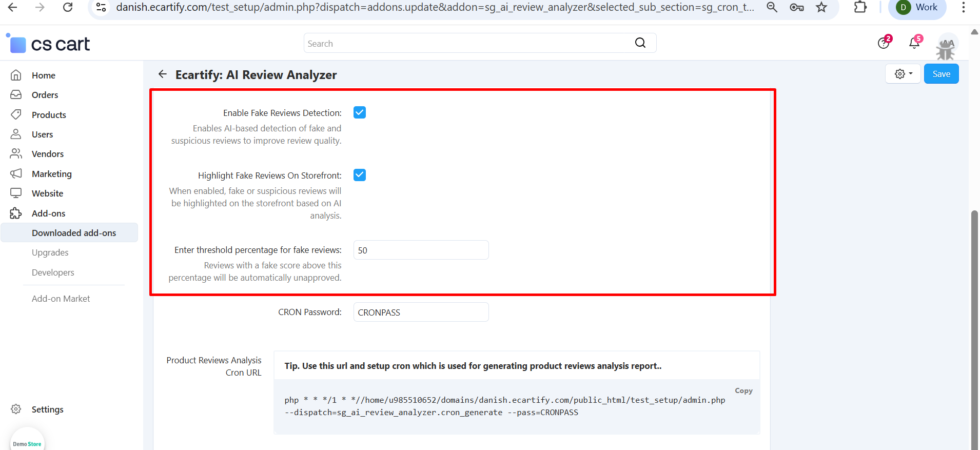The width and height of the screenshot is (980, 450).
Task: Open the browser extensions puzzle icon
Action: (x=860, y=7)
